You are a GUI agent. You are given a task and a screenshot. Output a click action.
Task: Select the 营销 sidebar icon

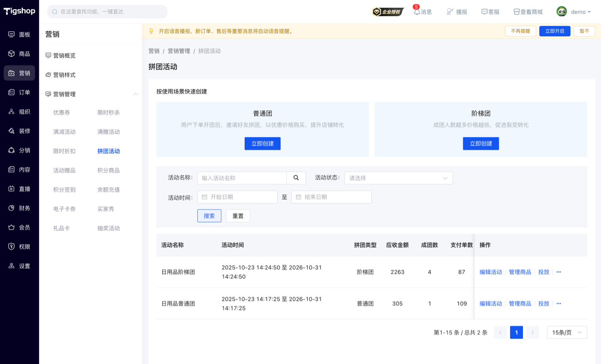pyautogui.click(x=11, y=73)
